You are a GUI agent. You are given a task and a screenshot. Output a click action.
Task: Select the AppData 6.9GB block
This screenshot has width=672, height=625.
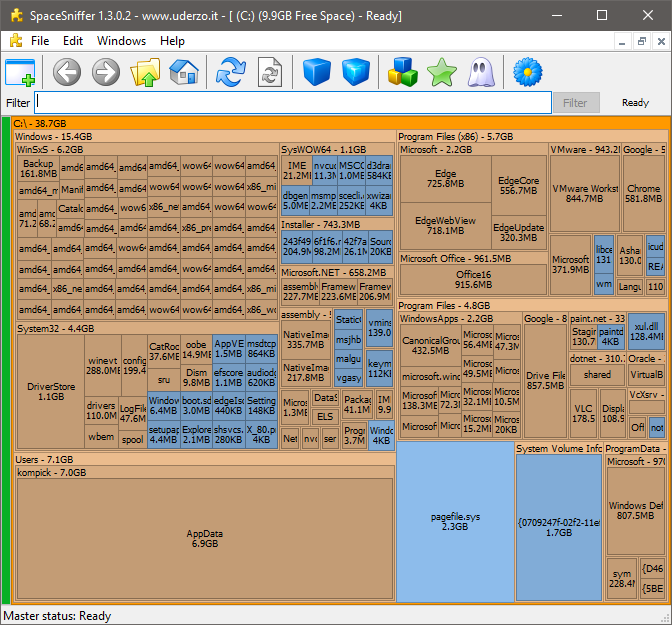point(205,538)
